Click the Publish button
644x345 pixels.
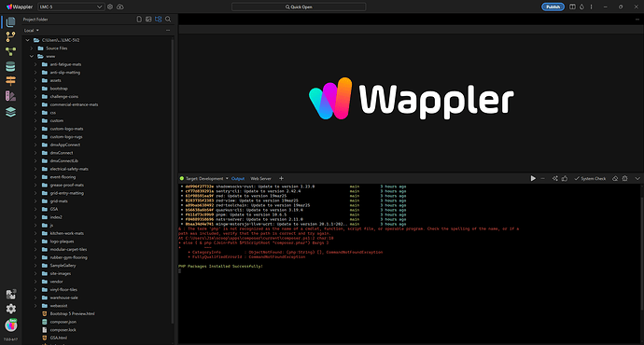coord(553,7)
